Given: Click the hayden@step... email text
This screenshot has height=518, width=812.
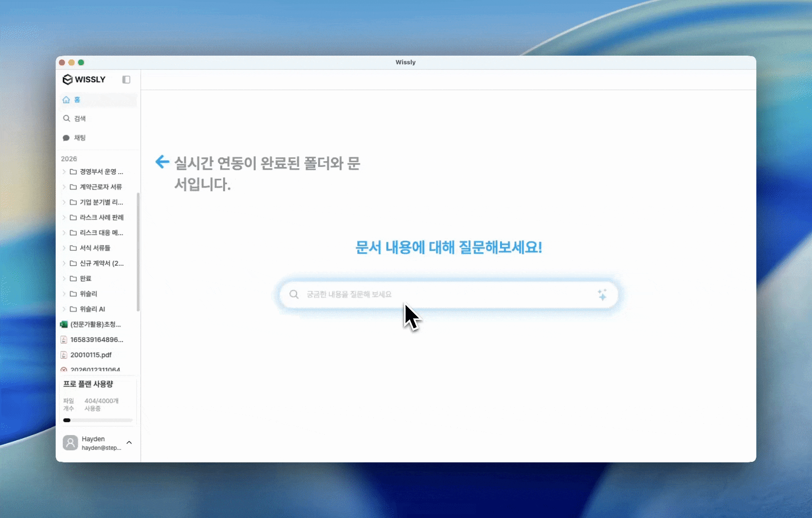Looking at the screenshot, I should click(x=101, y=448).
